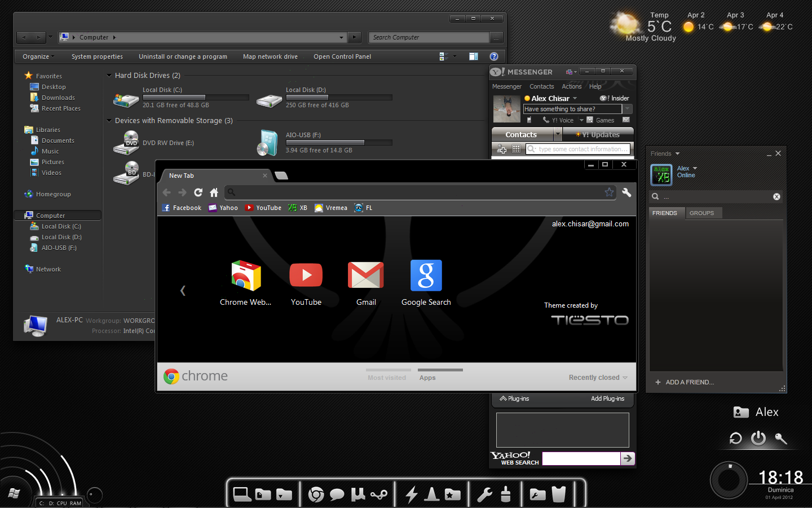Click the Chrome address bar
Image resolution: width=812 pixels, height=508 pixels.
click(x=420, y=192)
